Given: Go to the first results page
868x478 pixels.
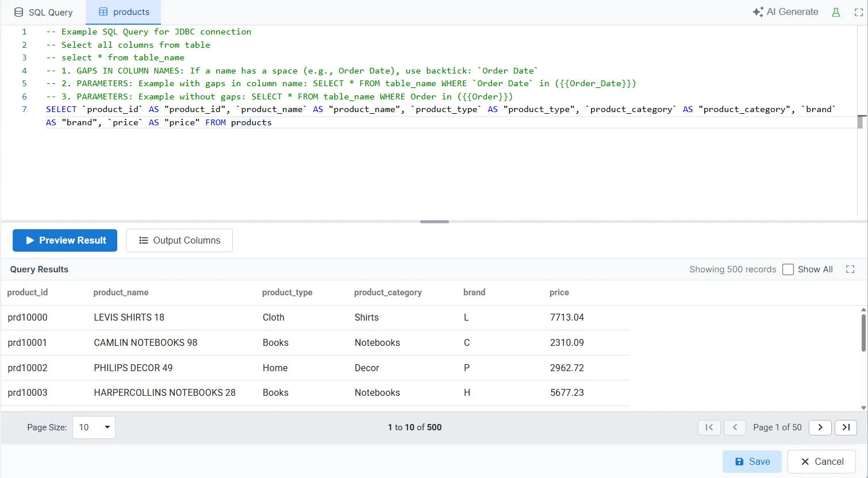Looking at the screenshot, I should (x=709, y=427).
